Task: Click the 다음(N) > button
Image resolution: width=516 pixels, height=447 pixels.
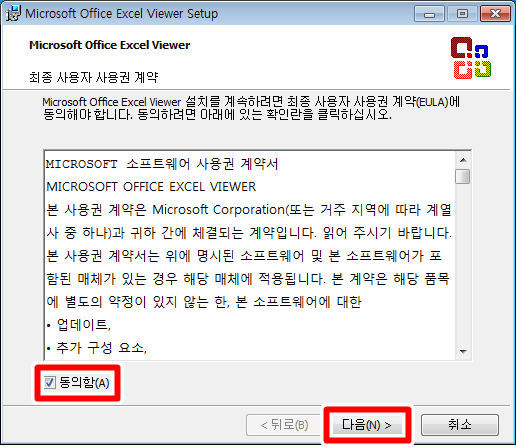Action: pyautogui.click(x=366, y=425)
